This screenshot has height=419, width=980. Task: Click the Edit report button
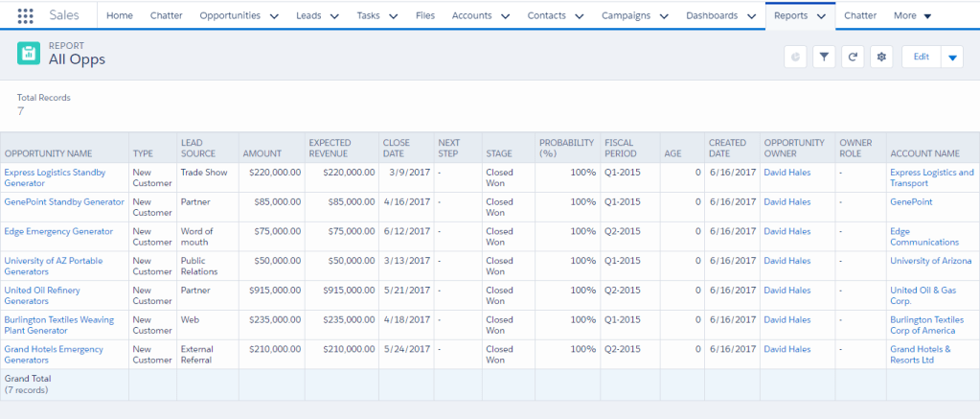(x=921, y=57)
